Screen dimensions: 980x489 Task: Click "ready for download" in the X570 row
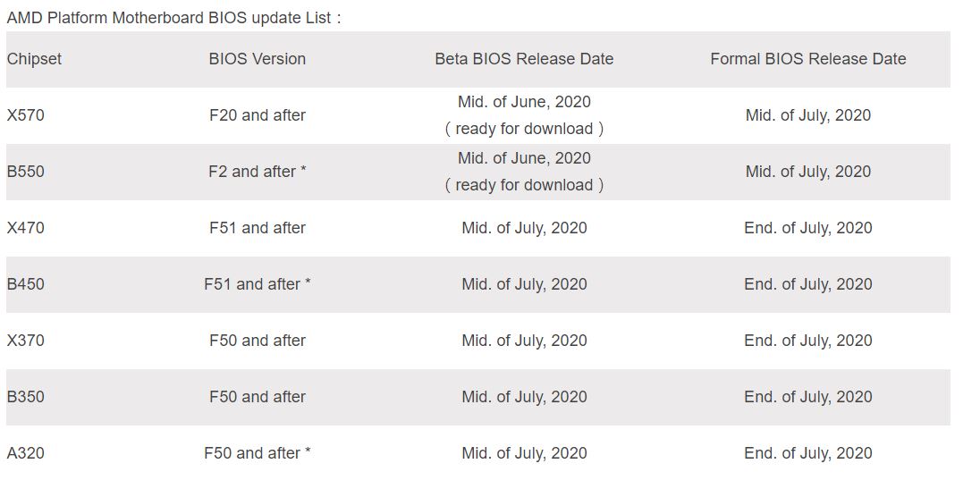tap(524, 129)
